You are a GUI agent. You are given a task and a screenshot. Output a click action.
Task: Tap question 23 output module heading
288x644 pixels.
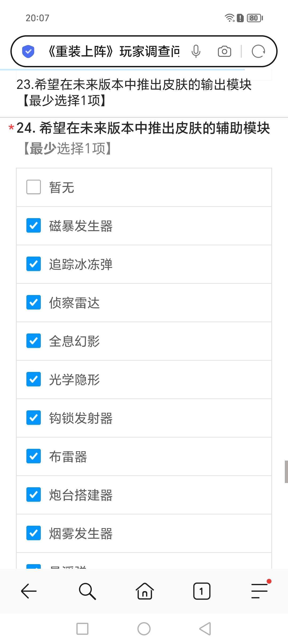click(134, 92)
